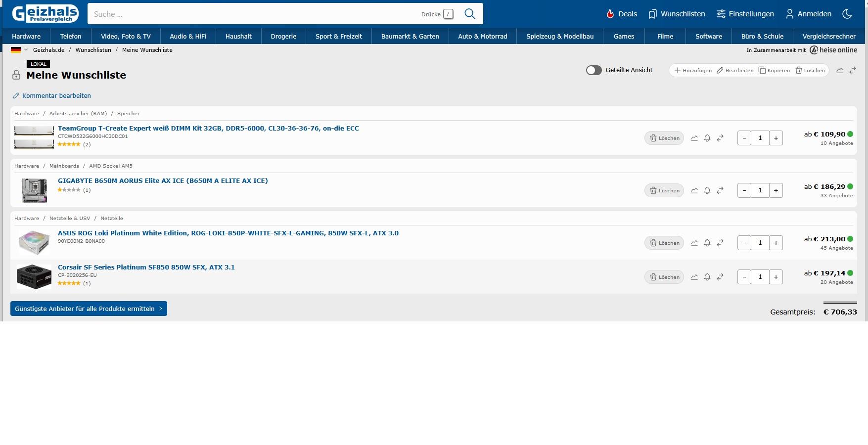Open Wunschlisten from the header

[677, 14]
